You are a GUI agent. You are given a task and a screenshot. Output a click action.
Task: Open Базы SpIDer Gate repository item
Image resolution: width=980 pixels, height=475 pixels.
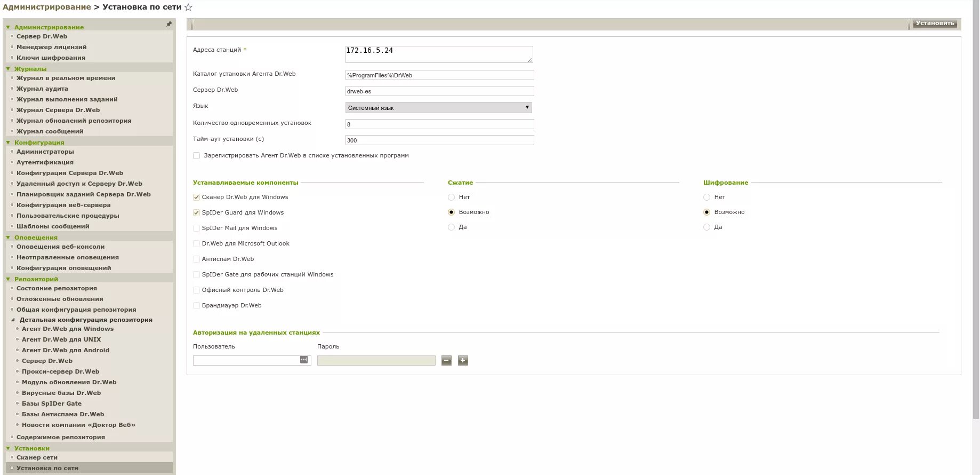tap(52, 403)
